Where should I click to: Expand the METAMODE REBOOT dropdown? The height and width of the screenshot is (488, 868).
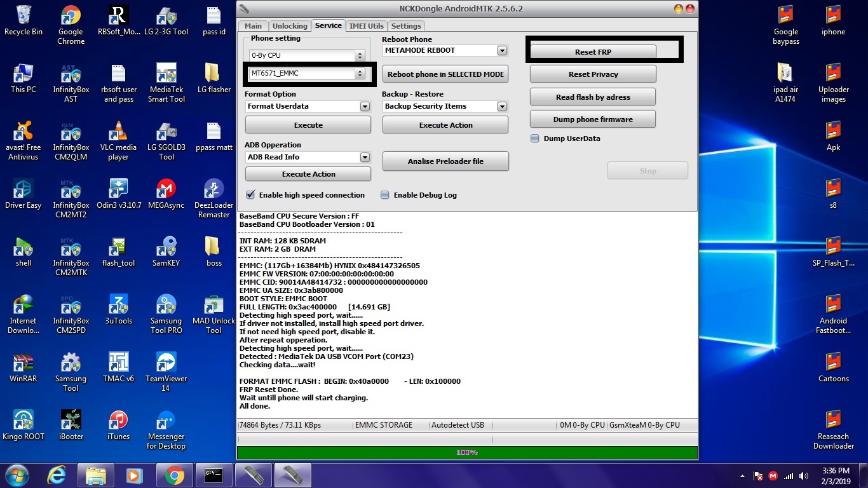(502, 50)
